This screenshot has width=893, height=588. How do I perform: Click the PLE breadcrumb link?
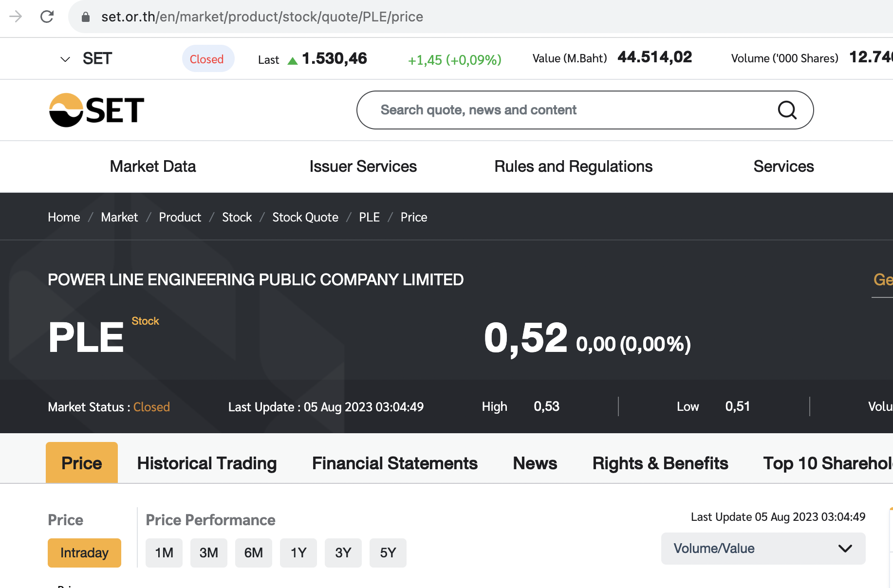pyautogui.click(x=369, y=217)
